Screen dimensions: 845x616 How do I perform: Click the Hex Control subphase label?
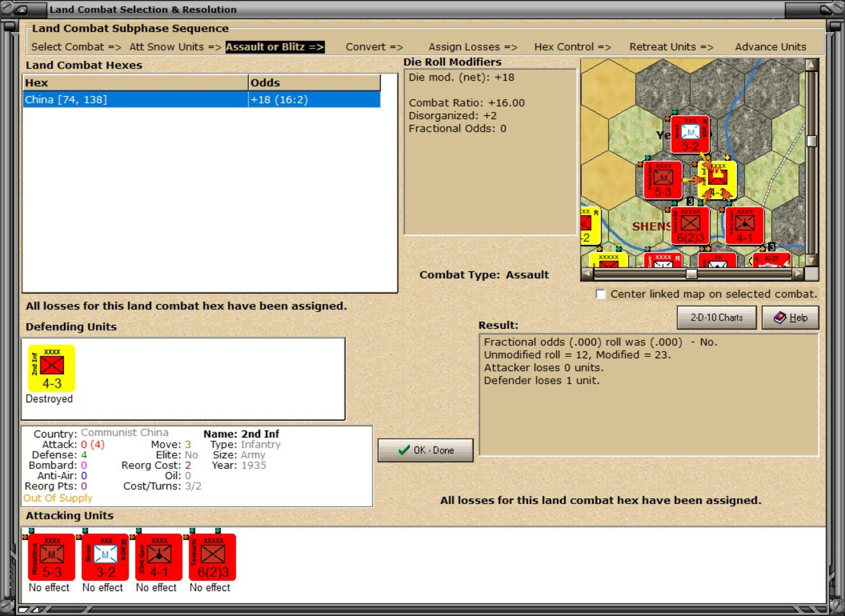573,47
